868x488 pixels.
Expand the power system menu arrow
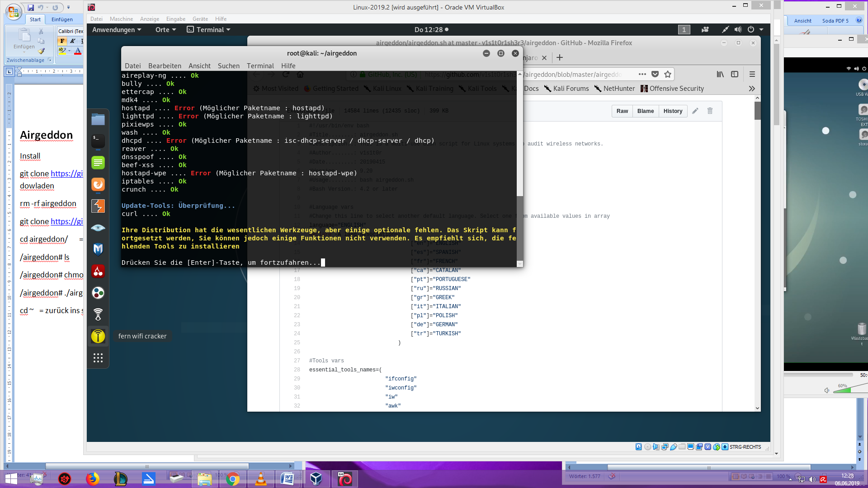coord(761,30)
